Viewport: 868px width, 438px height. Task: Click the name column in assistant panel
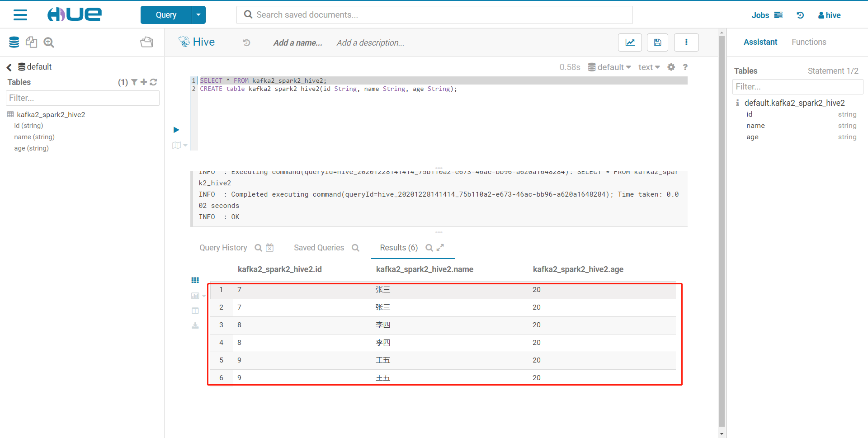click(755, 126)
